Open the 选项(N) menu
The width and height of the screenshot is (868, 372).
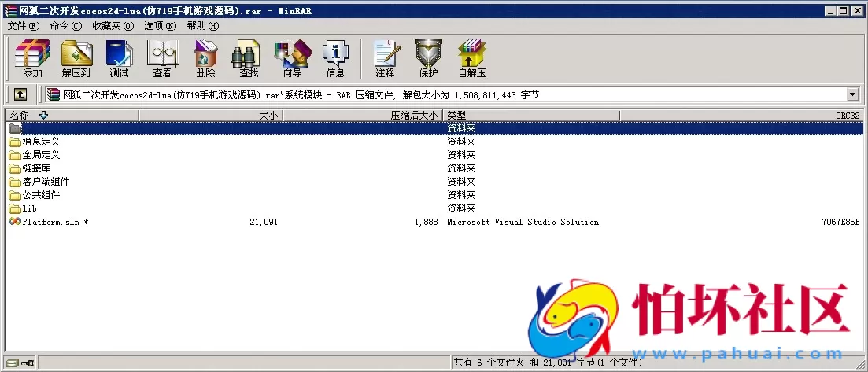tap(161, 25)
